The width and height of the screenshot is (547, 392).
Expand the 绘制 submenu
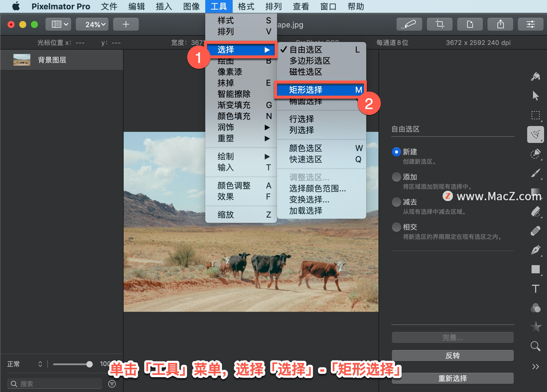pos(241,156)
